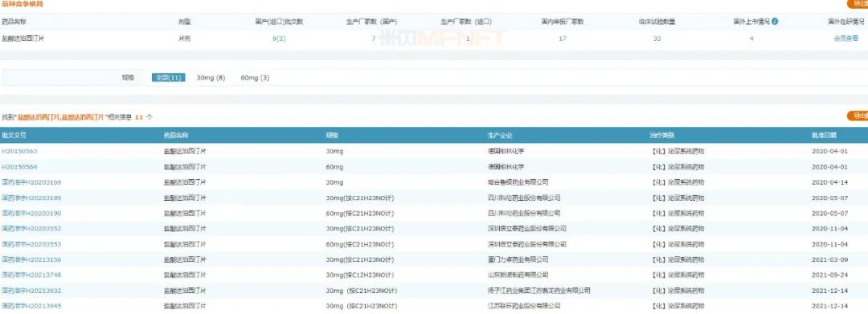This screenshot has height=314, width=868.
Task: Click 厦门力卓药业有限公司 manufacturer cell
Action: click(518, 259)
